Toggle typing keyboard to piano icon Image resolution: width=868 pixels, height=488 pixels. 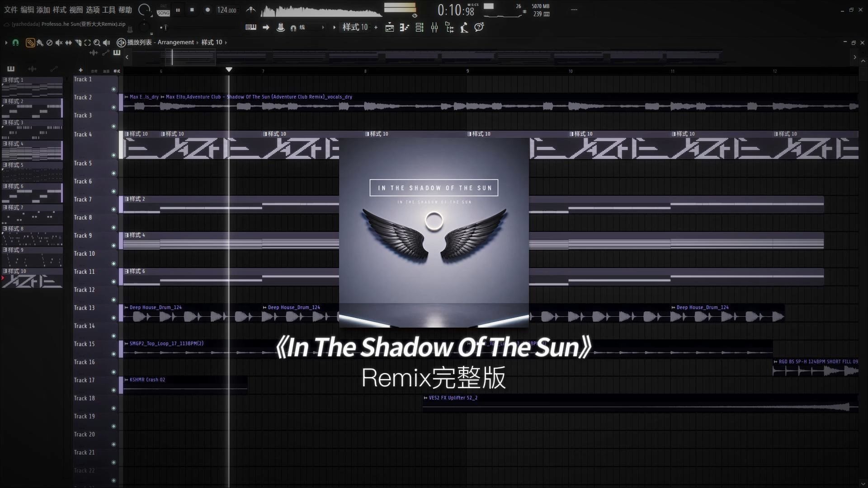click(250, 28)
